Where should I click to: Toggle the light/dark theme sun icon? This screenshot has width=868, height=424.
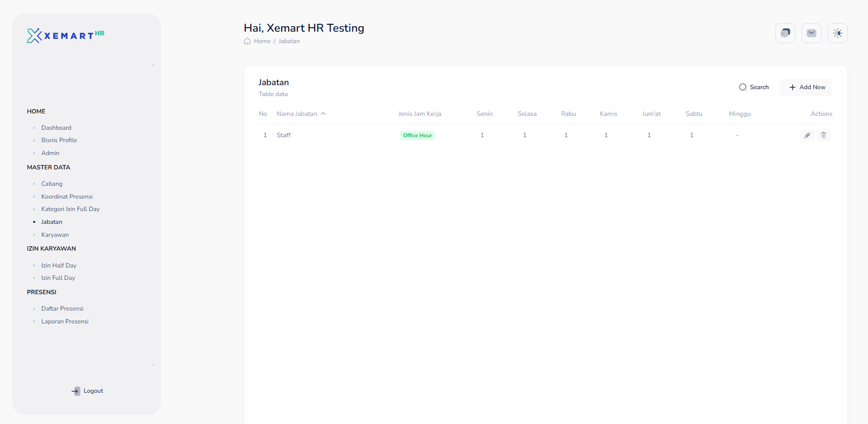click(x=837, y=33)
